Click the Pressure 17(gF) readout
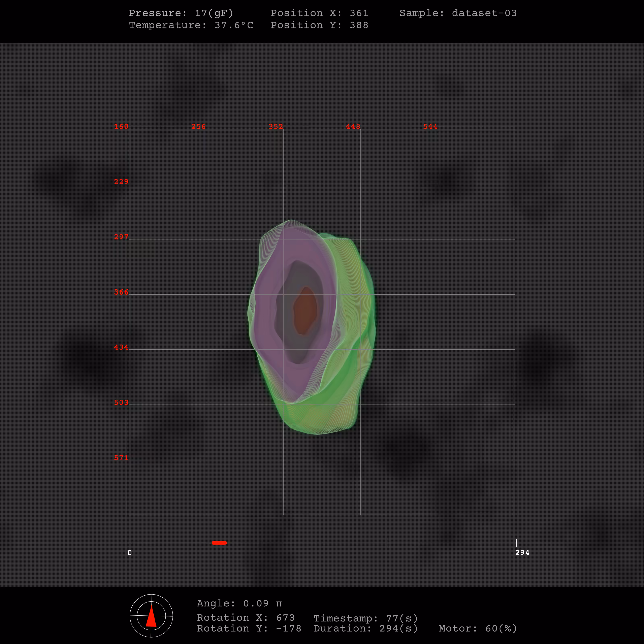The height and width of the screenshot is (644, 644). click(x=181, y=13)
